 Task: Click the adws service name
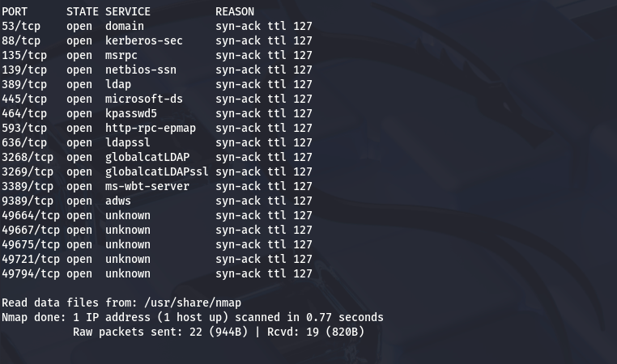pyautogui.click(x=118, y=201)
